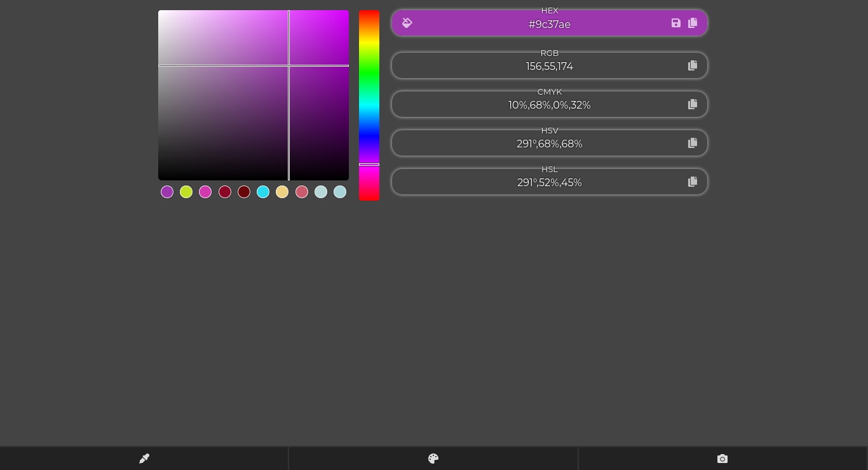Screen dimensions: 868x470
Task: Click inside the saturation gradient square
Action: tap(253, 95)
